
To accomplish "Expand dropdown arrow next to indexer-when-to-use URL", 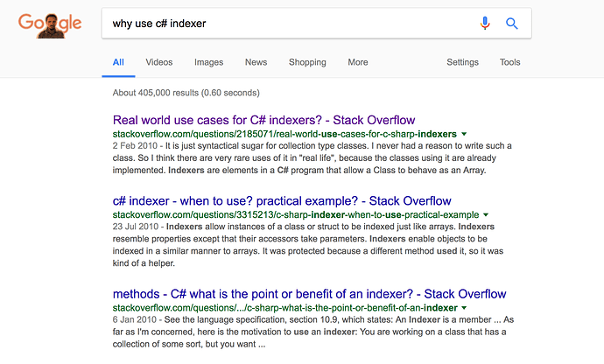I will pos(486,215).
